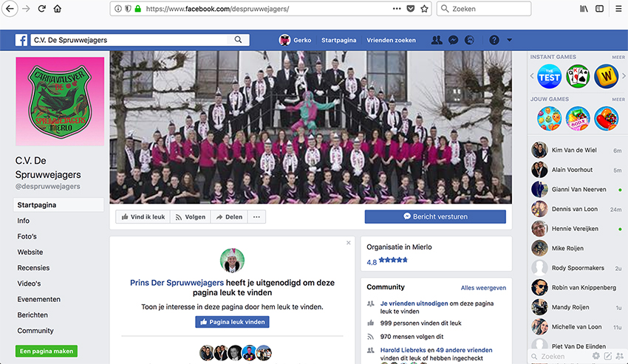Click MEER next to Jouw Games
This screenshot has width=628, height=364.
click(618, 100)
